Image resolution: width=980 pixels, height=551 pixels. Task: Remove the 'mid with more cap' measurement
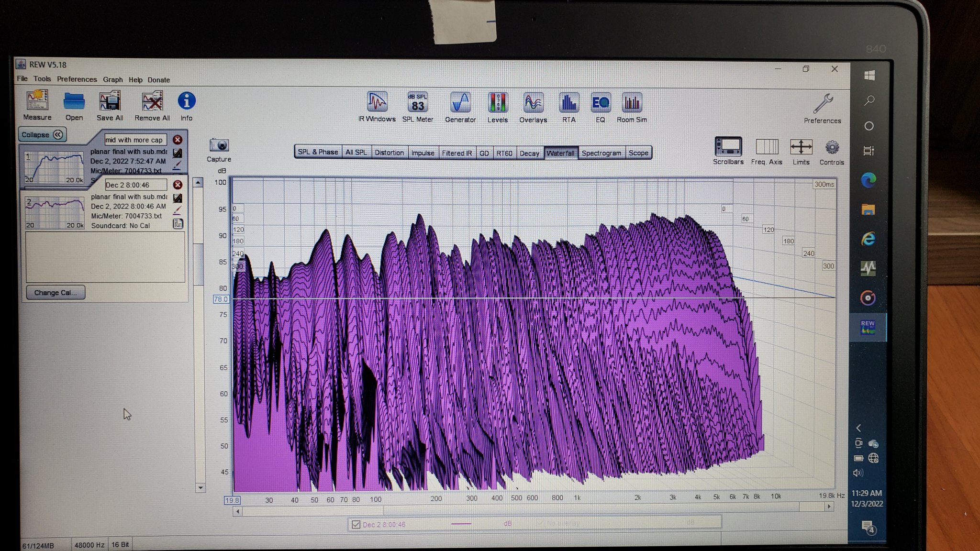pos(178,140)
